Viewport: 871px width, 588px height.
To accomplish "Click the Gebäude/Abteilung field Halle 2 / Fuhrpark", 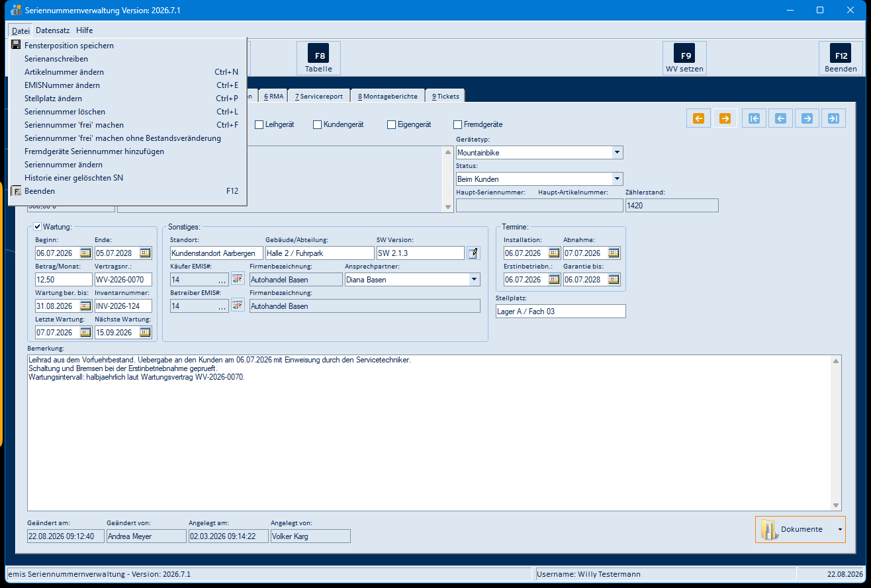I will tap(320, 253).
